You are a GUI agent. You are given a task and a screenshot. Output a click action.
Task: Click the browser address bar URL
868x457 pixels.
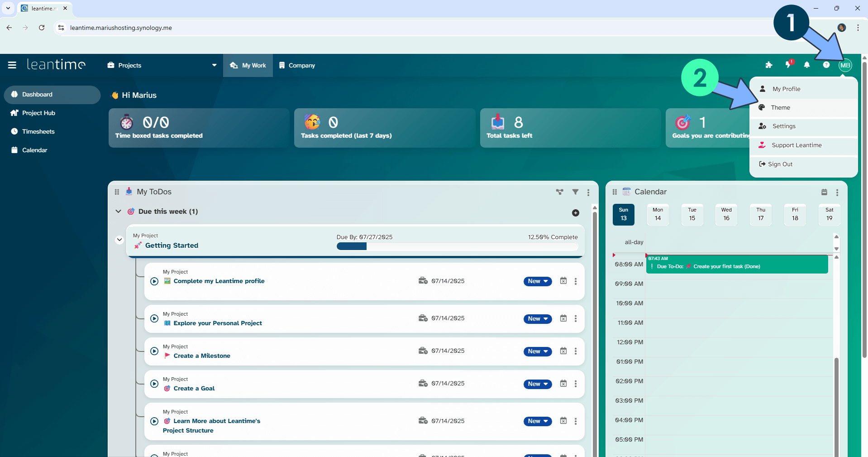point(121,28)
